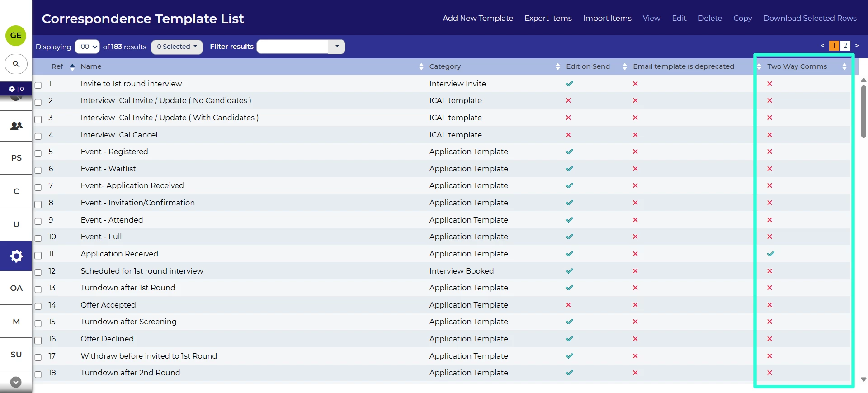This screenshot has height=393, width=868.
Task: Click the GE user avatar
Action: [x=16, y=35]
